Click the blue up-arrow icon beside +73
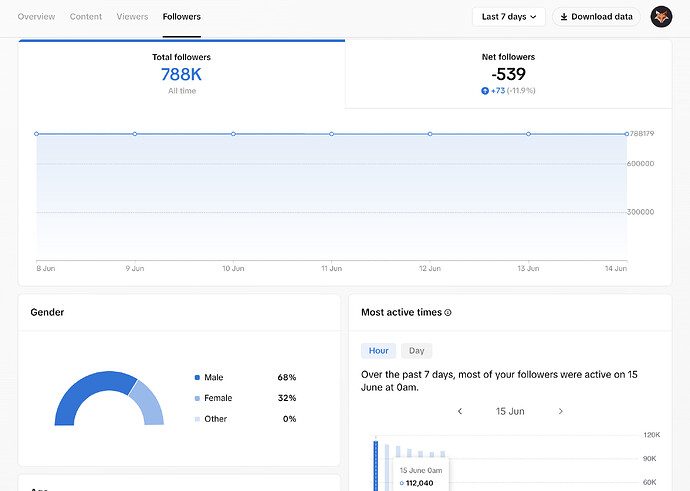Image resolution: width=690 pixels, height=491 pixels. tap(485, 91)
